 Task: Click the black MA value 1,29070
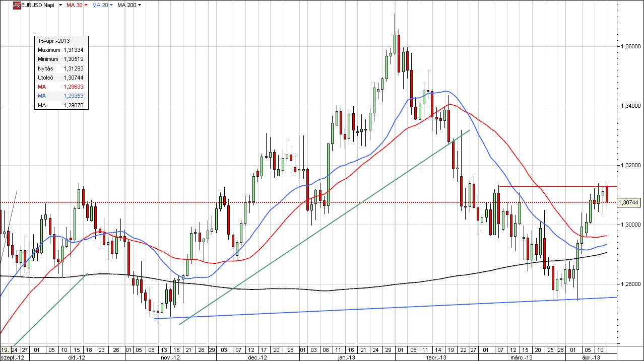pos(73,105)
